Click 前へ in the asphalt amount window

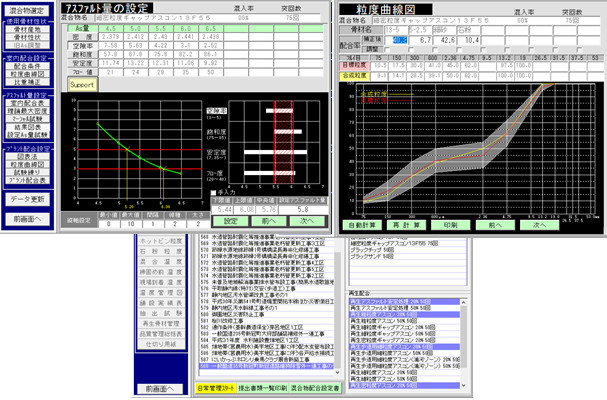point(269,221)
